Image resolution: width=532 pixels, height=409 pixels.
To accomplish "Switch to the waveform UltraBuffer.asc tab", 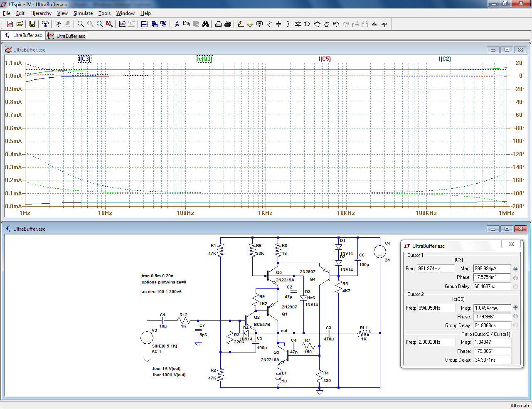I will (x=67, y=36).
